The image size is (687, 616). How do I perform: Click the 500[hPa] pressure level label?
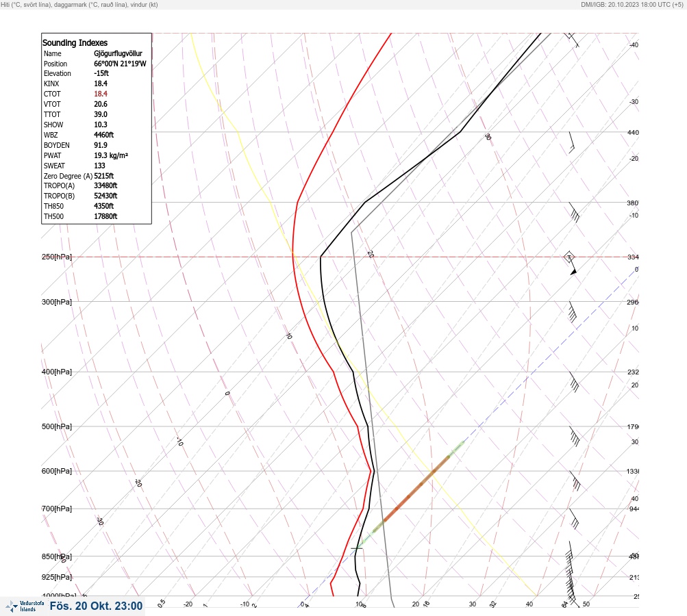click(57, 426)
